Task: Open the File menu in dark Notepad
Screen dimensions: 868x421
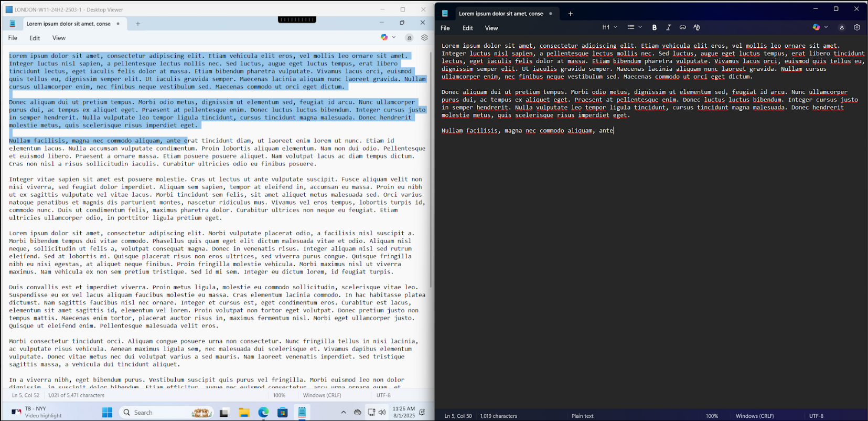Action: tap(445, 28)
